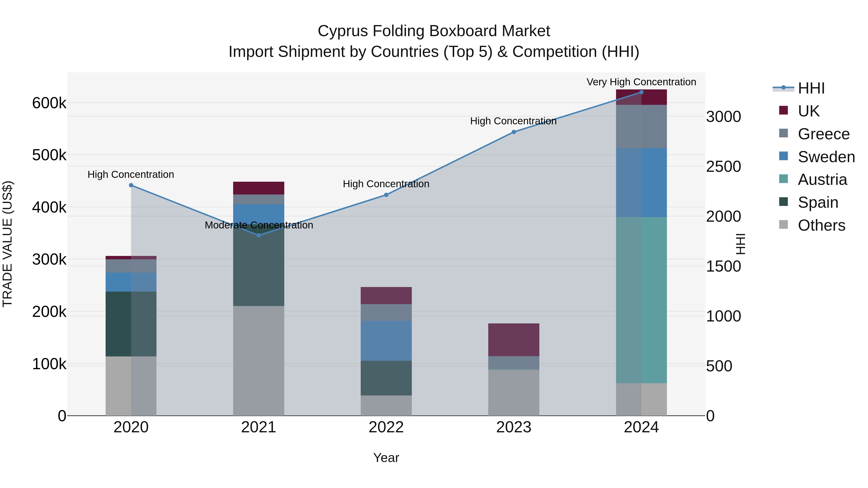Click the 2020 x-axis label
This screenshot has height=488, width=868.
coord(131,427)
